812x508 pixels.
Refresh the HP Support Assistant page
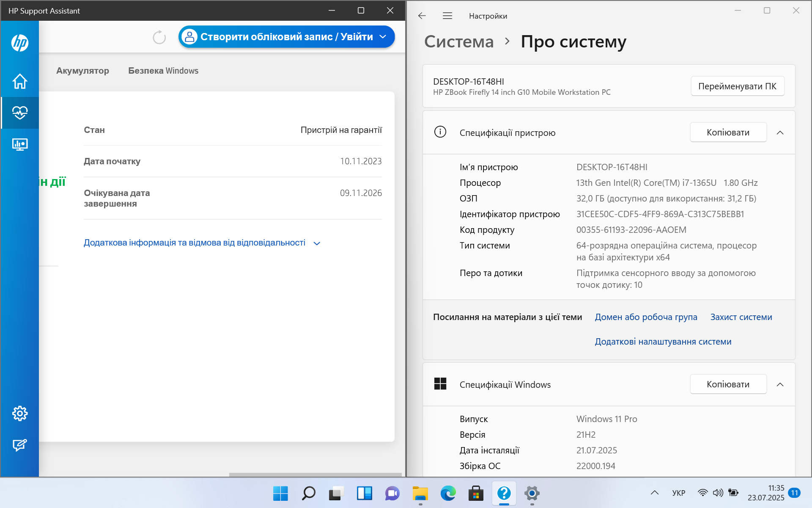[159, 37]
